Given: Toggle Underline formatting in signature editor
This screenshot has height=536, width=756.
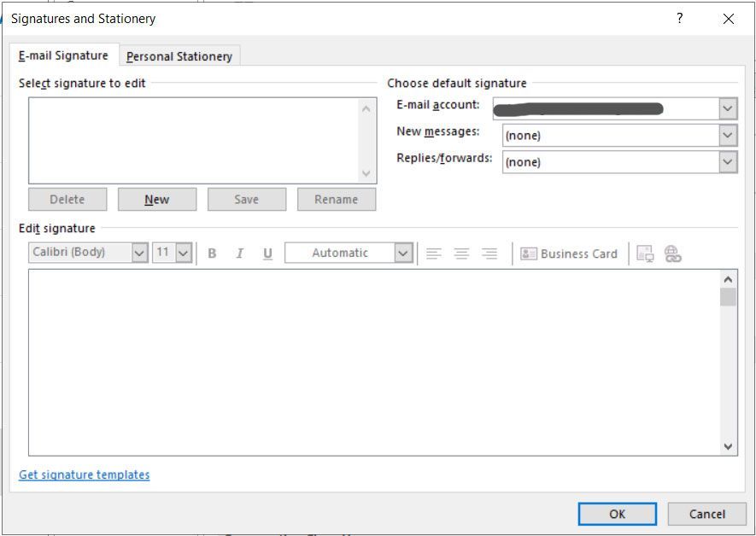Looking at the screenshot, I should tap(267, 253).
